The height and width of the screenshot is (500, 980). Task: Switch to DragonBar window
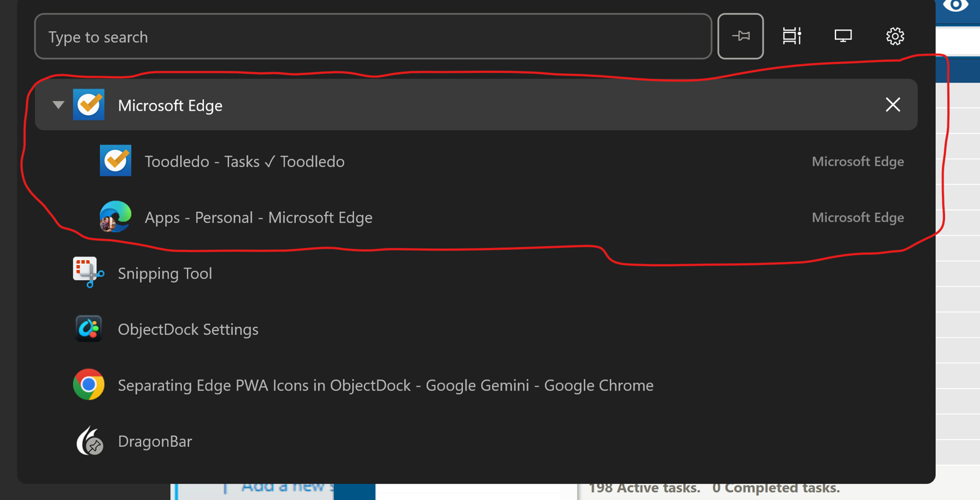[x=476, y=441]
